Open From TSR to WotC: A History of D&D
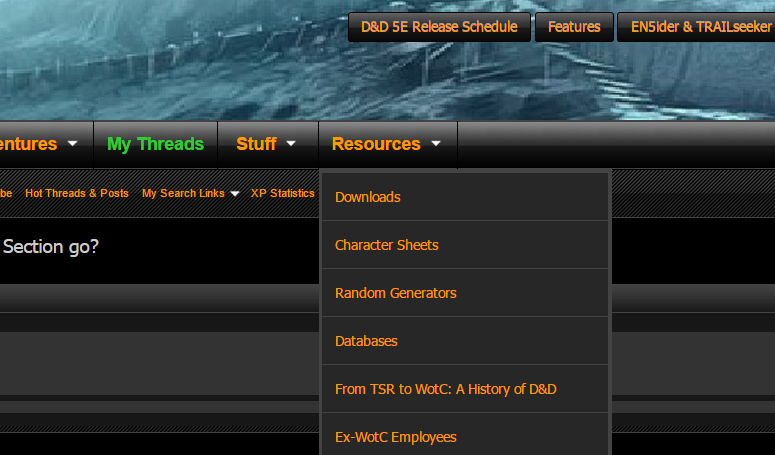This screenshot has width=775, height=455. (465, 389)
